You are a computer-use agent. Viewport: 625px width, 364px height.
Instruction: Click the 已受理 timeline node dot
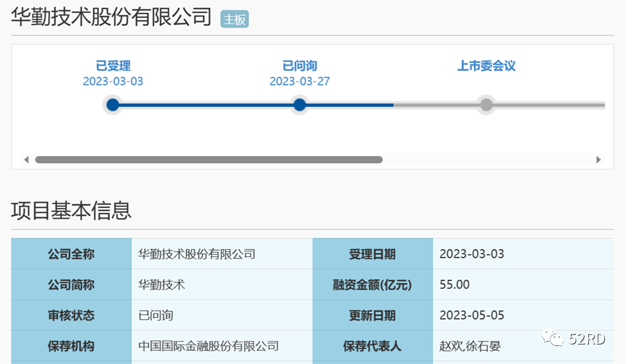pos(113,105)
